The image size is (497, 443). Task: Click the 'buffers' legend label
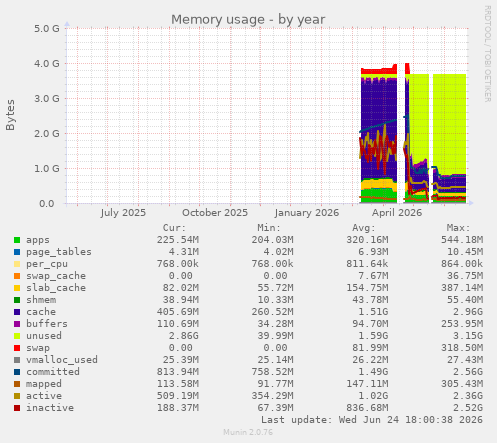coord(47,324)
